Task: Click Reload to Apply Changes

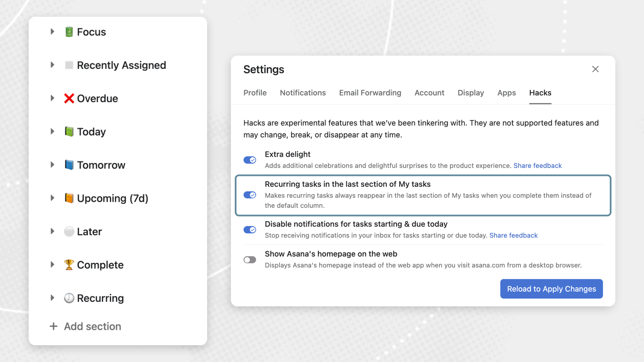Action: click(x=551, y=289)
